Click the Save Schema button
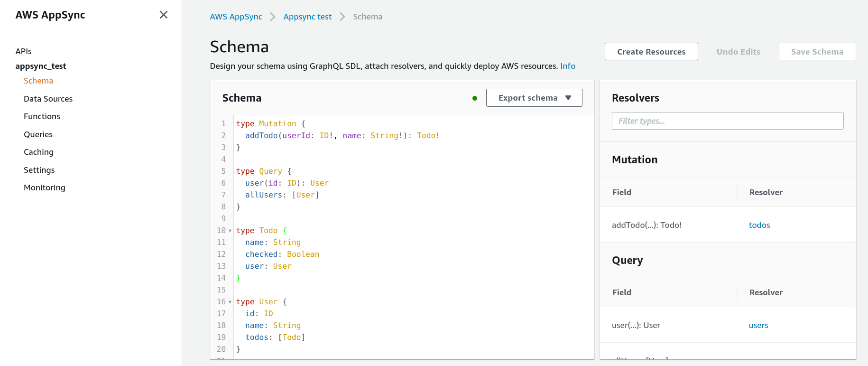The width and height of the screenshot is (868, 366). [817, 52]
